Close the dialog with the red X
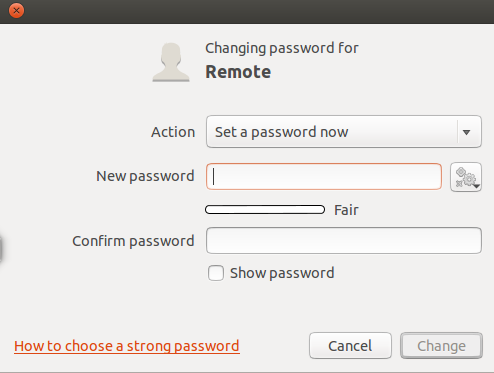 (x=16, y=10)
